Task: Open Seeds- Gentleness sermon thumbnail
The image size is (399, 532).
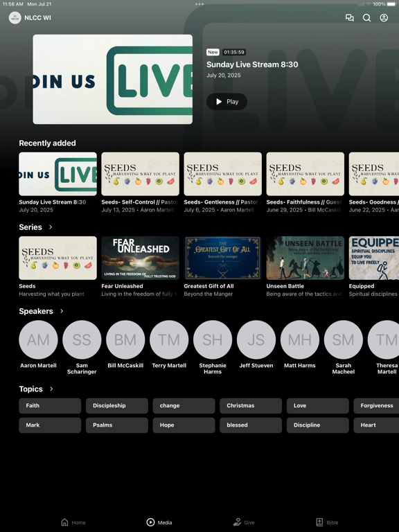Action: click(x=222, y=174)
